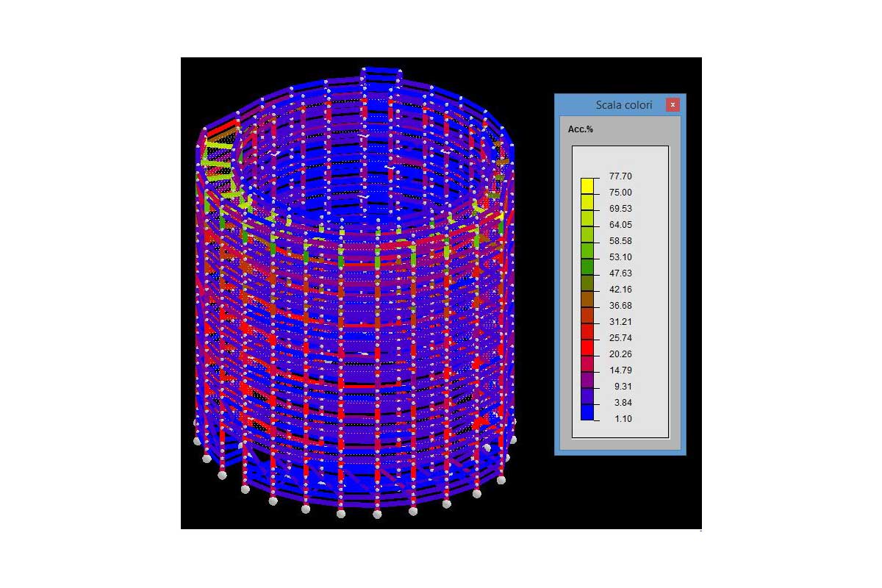Pick the yellow swatch beside 75.00
Viewport: 882px width, 588px height.
point(587,201)
